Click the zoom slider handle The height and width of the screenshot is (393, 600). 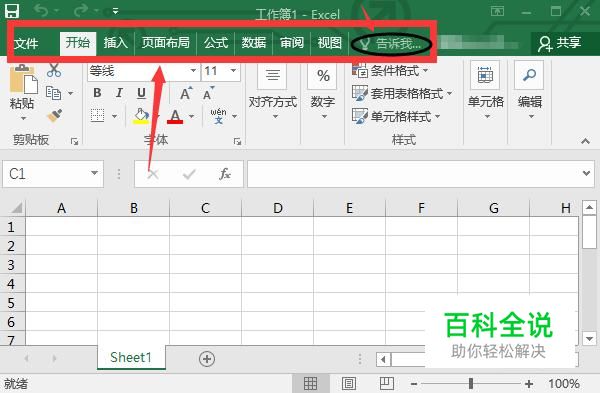(x=471, y=383)
